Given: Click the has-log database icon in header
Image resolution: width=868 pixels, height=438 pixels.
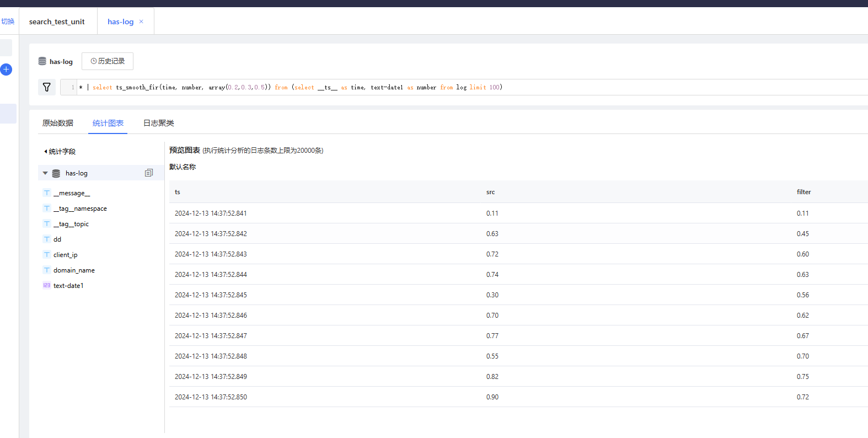Looking at the screenshot, I should point(42,61).
